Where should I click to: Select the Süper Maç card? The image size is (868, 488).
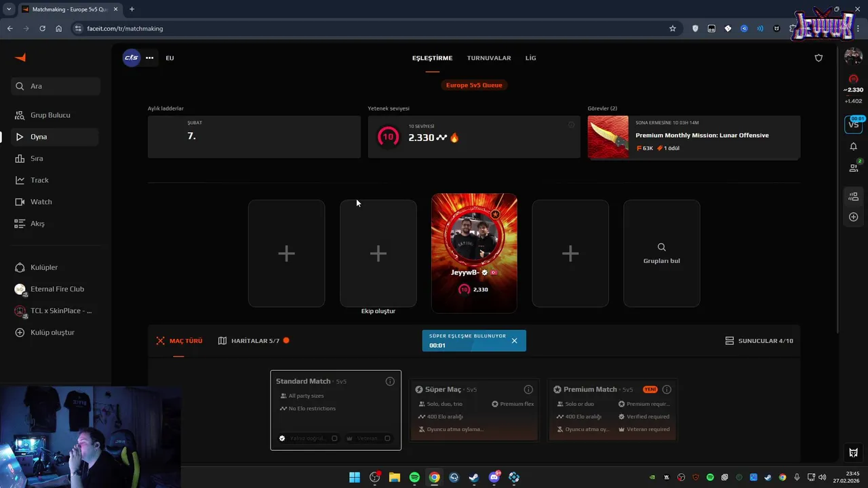(x=474, y=410)
